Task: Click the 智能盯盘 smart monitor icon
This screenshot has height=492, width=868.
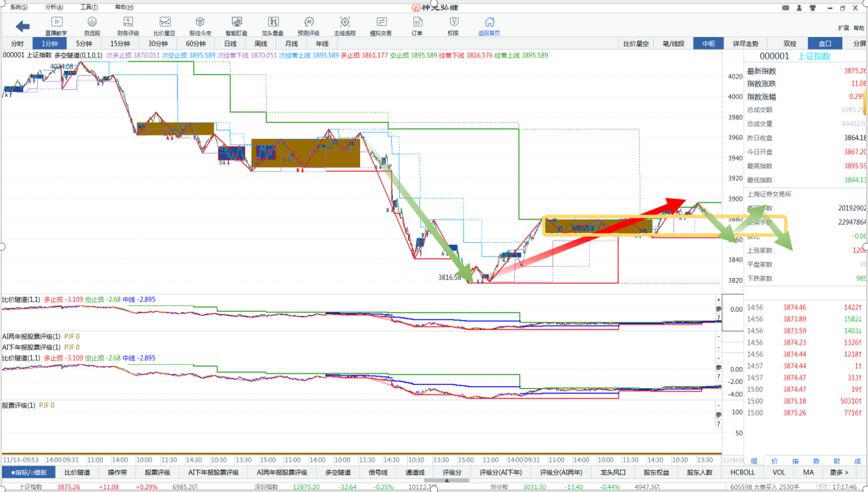Action: tap(236, 26)
